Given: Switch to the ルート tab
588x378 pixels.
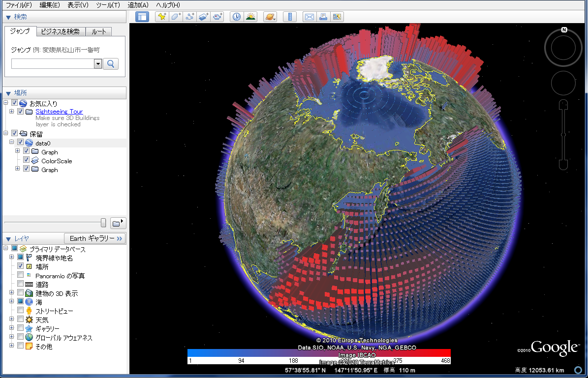Looking at the screenshot, I should point(98,31).
